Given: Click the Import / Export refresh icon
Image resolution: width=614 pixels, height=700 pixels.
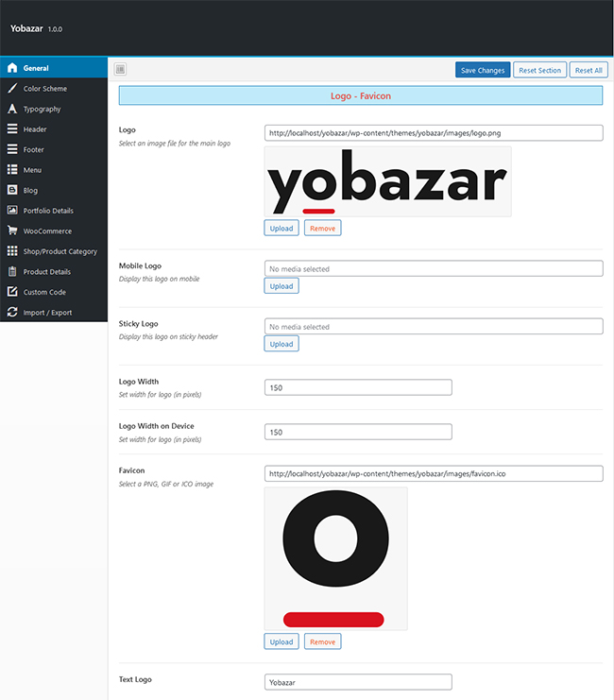Looking at the screenshot, I should (x=12, y=312).
